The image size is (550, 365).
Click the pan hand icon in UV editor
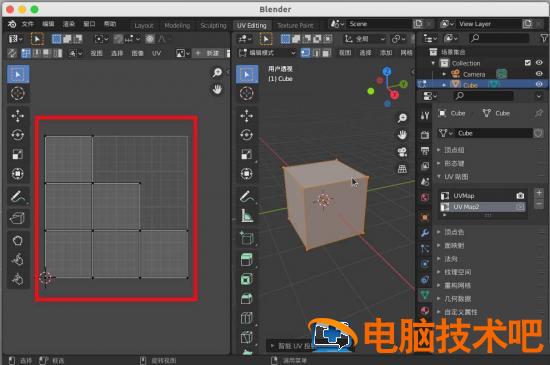click(x=217, y=89)
